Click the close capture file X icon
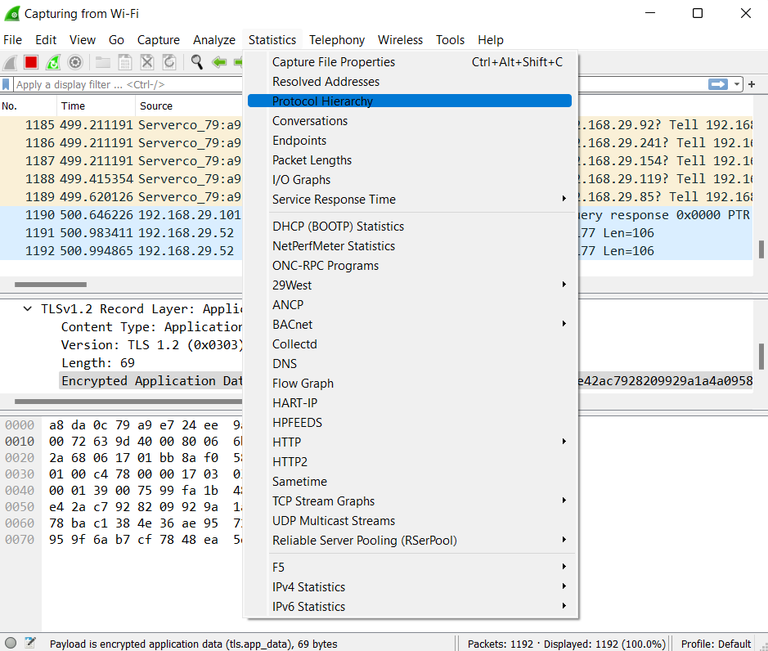 click(147, 62)
